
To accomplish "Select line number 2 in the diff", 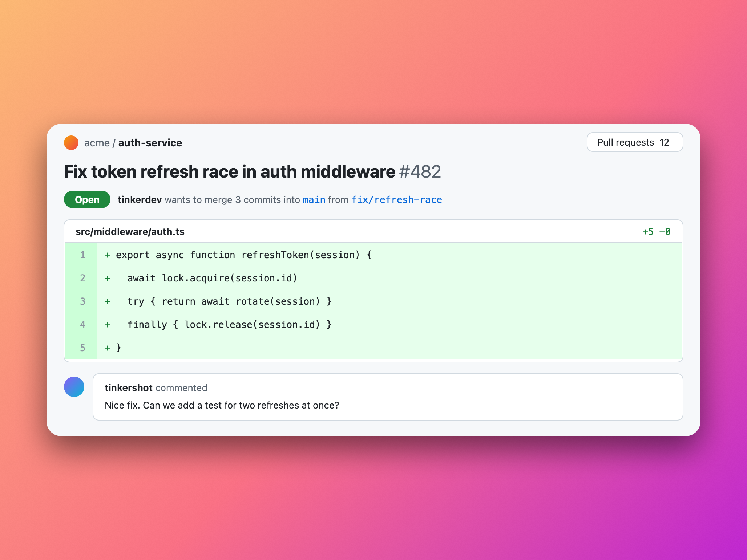I will (83, 278).
